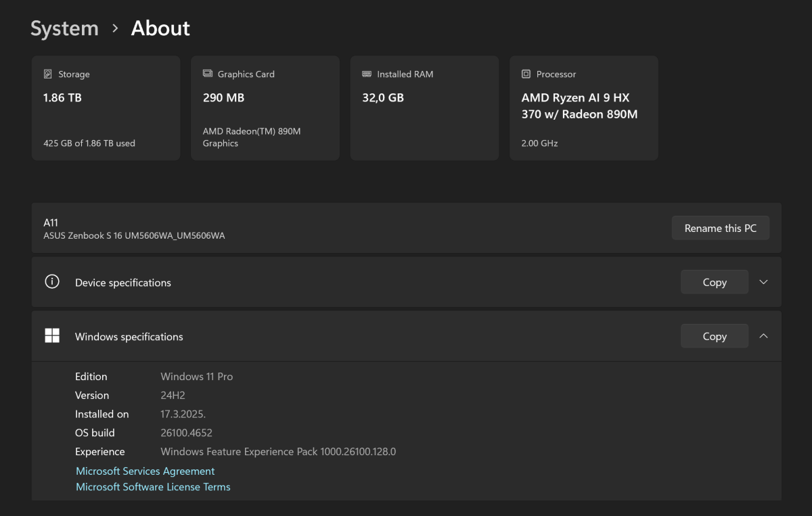This screenshot has height=516, width=812.
Task: Click the OS build number 26100.4652
Action: tap(187, 433)
